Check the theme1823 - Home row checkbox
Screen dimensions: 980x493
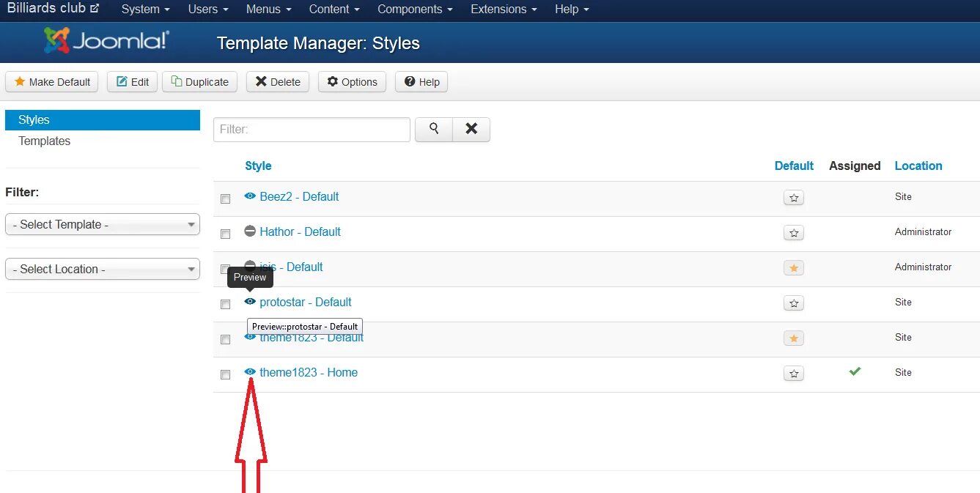[x=226, y=374]
